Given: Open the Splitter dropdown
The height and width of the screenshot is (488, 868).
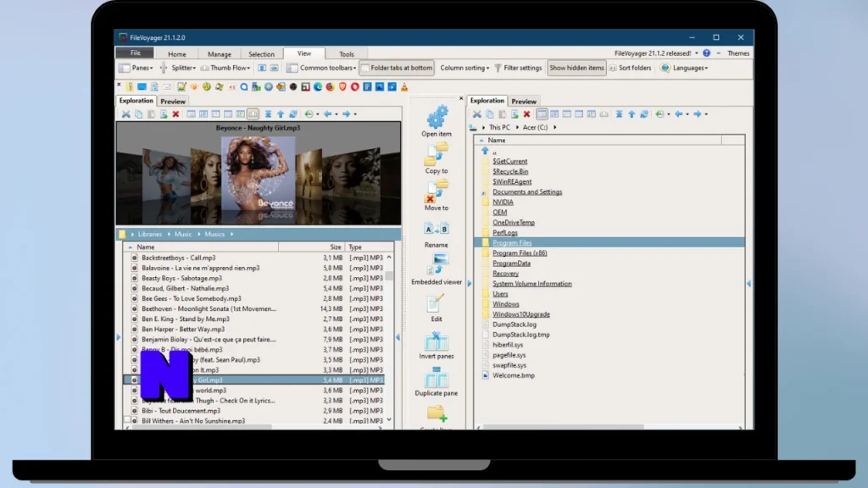Looking at the screenshot, I should pyautogui.click(x=178, y=68).
